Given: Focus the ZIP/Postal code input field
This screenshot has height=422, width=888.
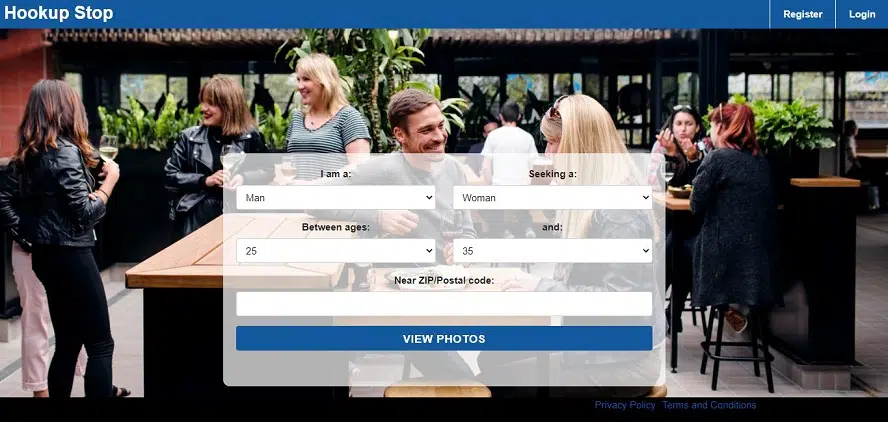Looking at the screenshot, I should (x=444, y=304).
